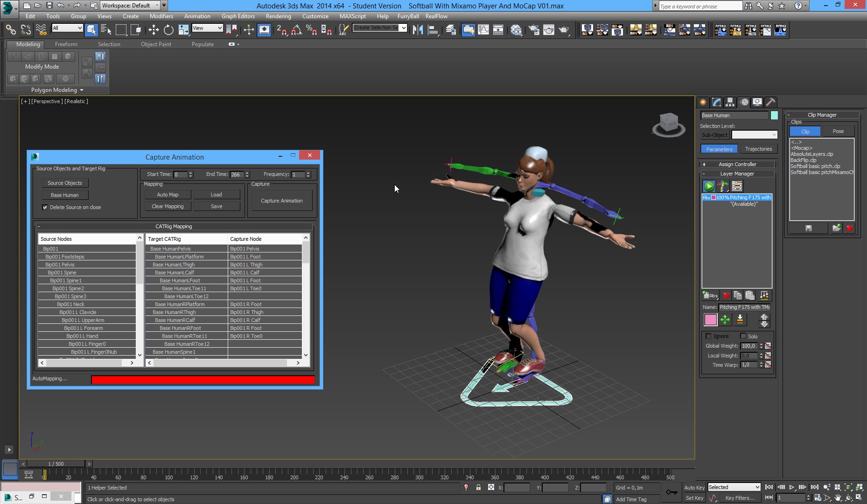This screenshot has height=504, width=867.
Task: Click the collapse layer down icon
Action: pos(740,320)
